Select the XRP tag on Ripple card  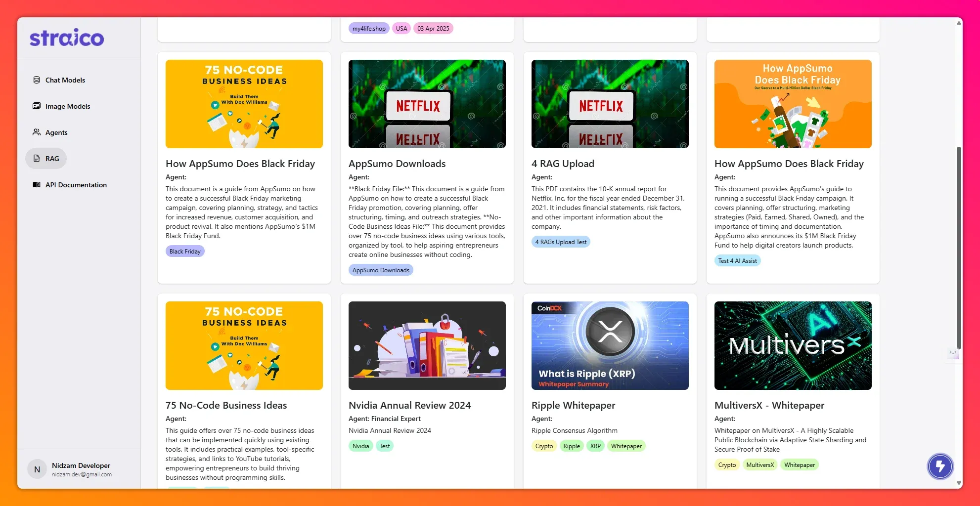coord(595,446)
